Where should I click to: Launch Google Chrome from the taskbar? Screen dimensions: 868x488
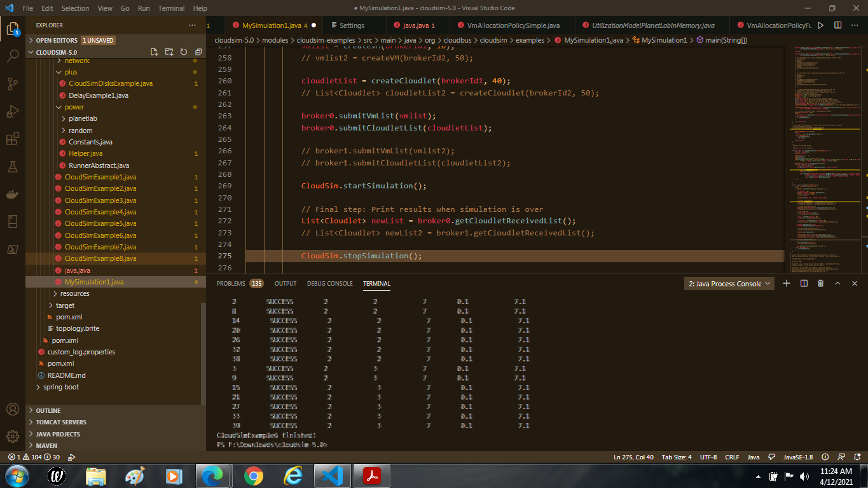253,475
